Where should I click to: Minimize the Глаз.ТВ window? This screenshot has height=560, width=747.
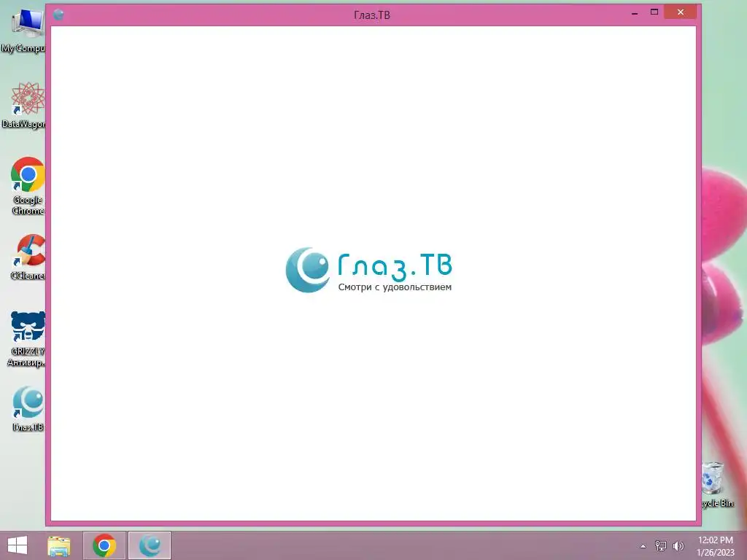(635, 13)
